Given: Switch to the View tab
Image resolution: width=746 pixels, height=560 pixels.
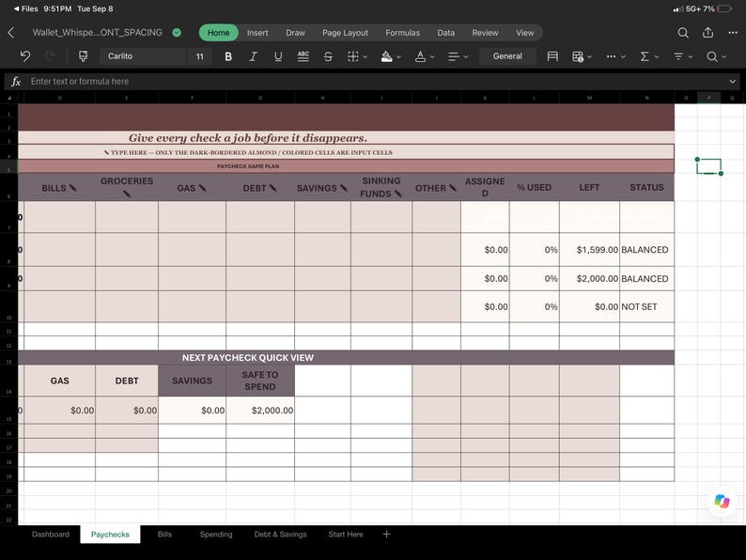Looking at the screenshot, I should tap(525, 32).
